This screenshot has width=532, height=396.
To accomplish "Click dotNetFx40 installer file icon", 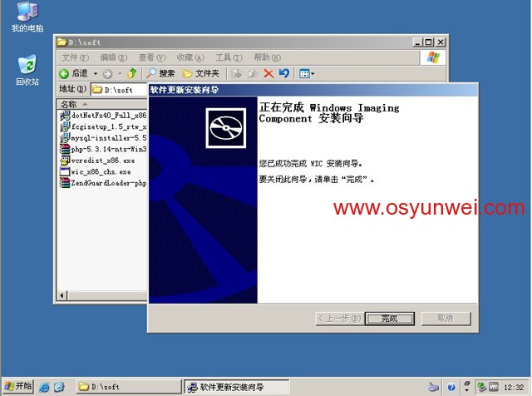I will coord(65,116).
